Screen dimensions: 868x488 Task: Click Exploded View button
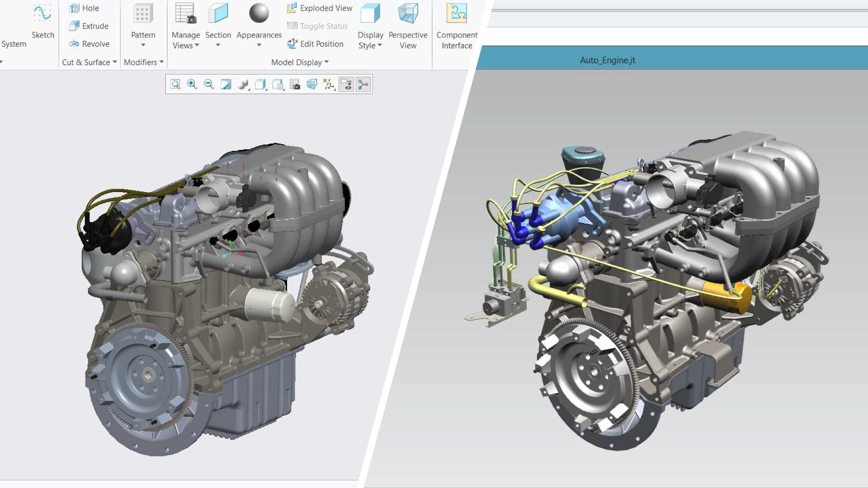tap(320, 8)
